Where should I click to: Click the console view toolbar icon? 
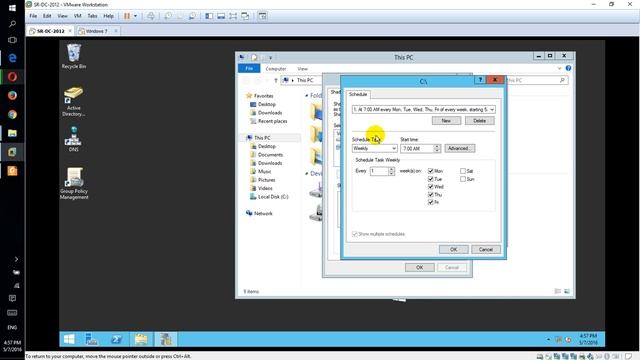coord(262,16)
